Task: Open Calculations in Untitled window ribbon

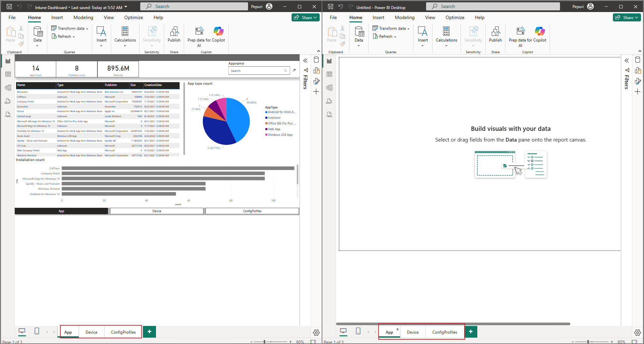Action: 447,36
